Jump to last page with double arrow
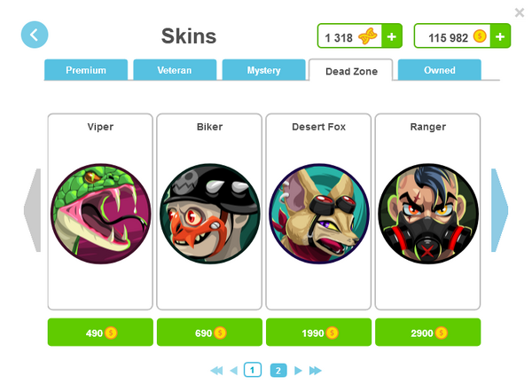This screenshot has width=532, height=392. 315,371
